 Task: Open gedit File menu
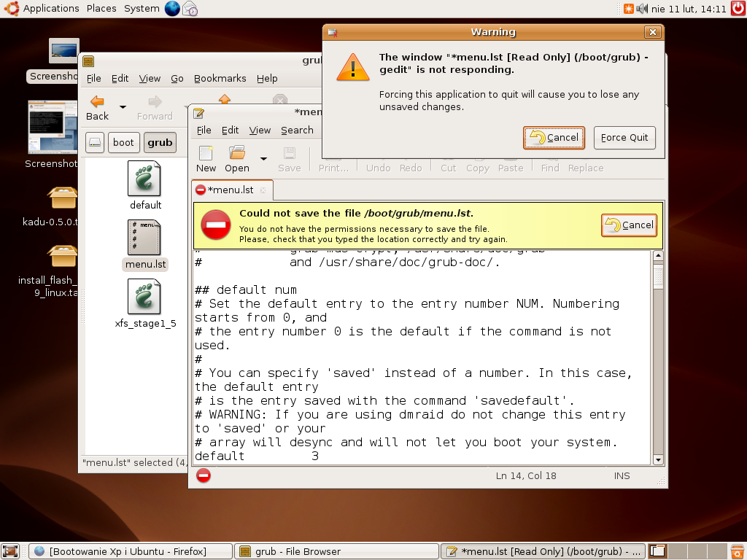(204, 130)
